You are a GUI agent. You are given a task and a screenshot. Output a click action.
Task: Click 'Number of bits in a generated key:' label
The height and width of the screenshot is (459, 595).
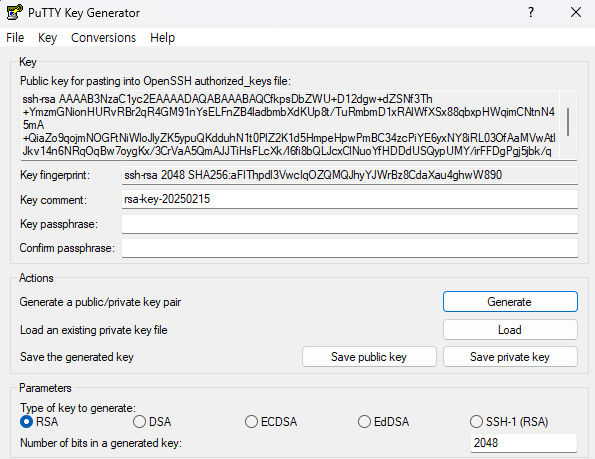[x=101, y=443]
